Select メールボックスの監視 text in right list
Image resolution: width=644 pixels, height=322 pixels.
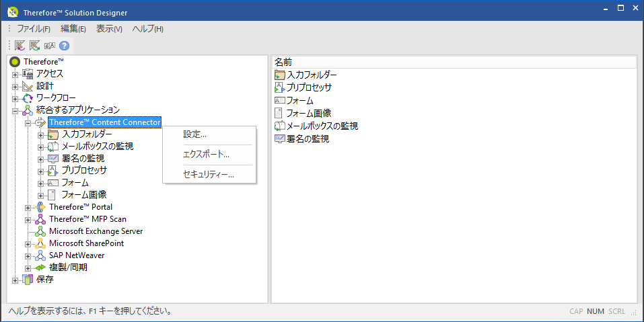click(322, 126)
